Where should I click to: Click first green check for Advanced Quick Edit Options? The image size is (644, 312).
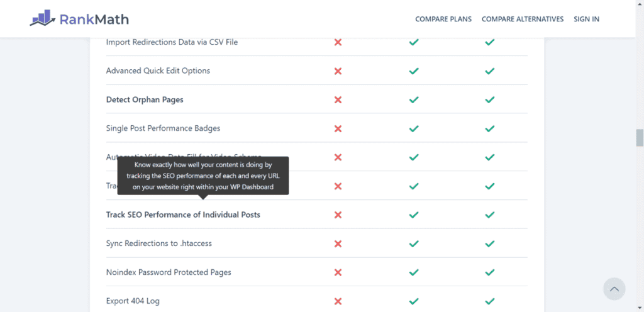click(414, 71)
